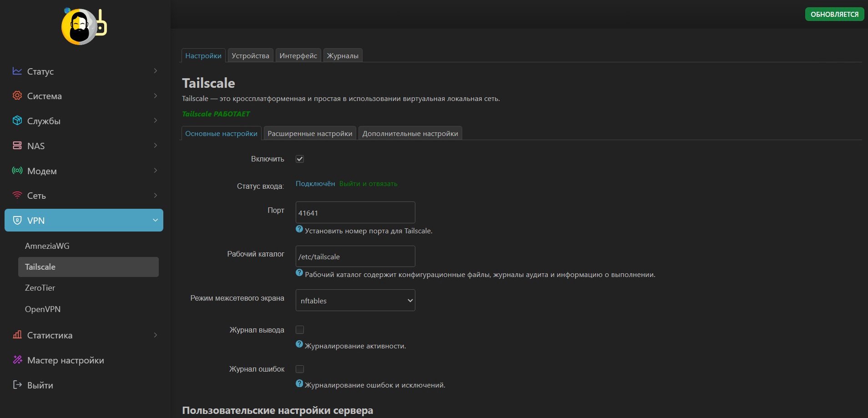This screenshot has height=418, width=868.
Task: Click the 'Рабочий каталог' label
Action: coord(256,254)
